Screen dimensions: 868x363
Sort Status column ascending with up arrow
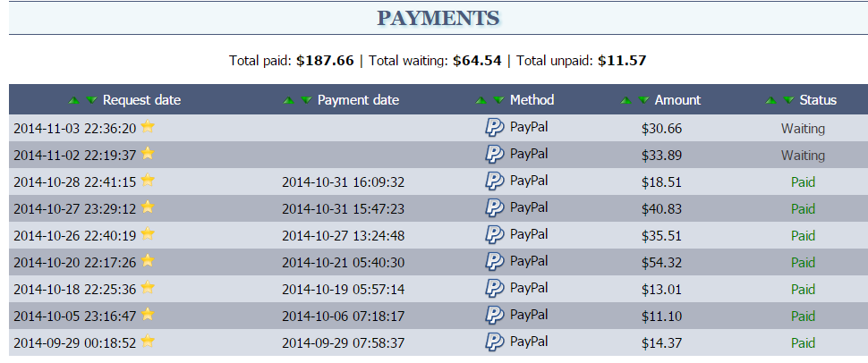(x=770, y=100)
